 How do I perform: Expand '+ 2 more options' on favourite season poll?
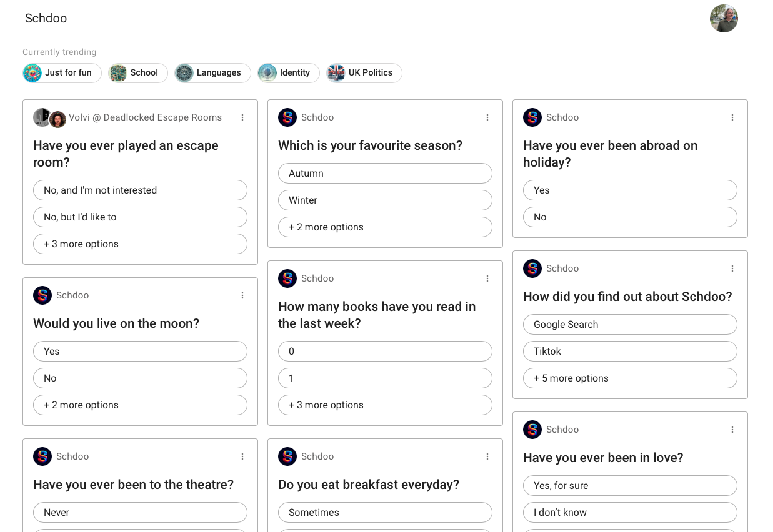tap(385, 227)
